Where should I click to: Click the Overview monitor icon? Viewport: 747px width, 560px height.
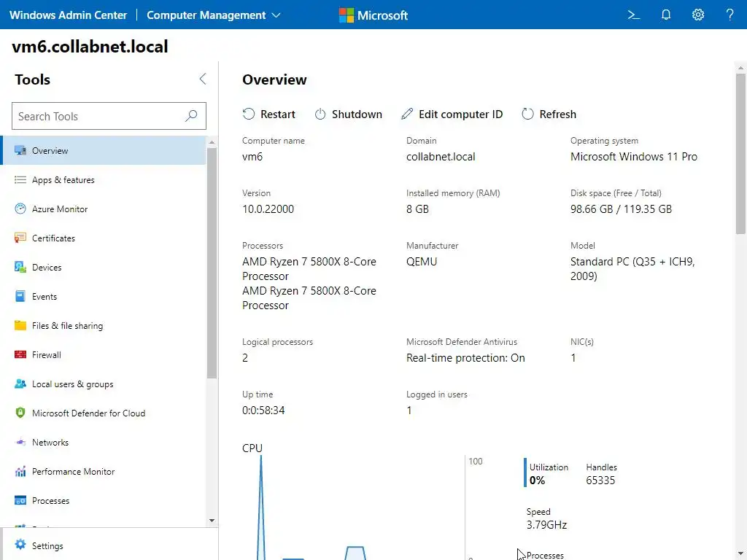pyautogui.click(x=20, y=150)
